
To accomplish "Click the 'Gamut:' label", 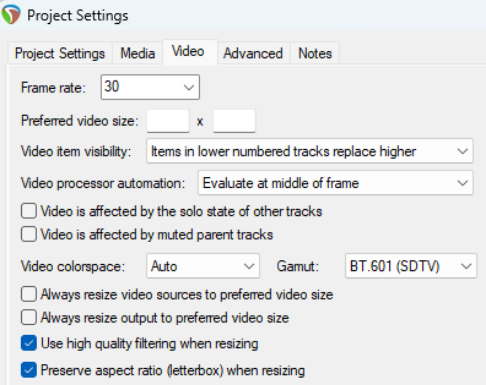I will click(x=298, y=267).
